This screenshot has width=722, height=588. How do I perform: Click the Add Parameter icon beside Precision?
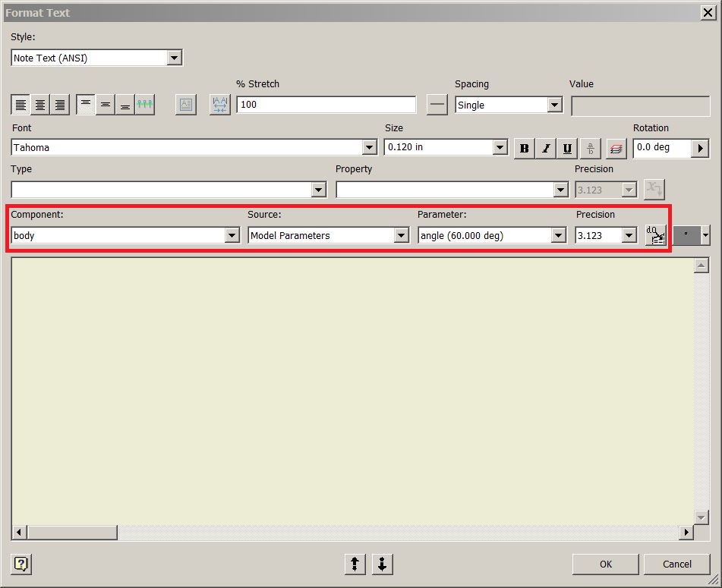(656, 235)
